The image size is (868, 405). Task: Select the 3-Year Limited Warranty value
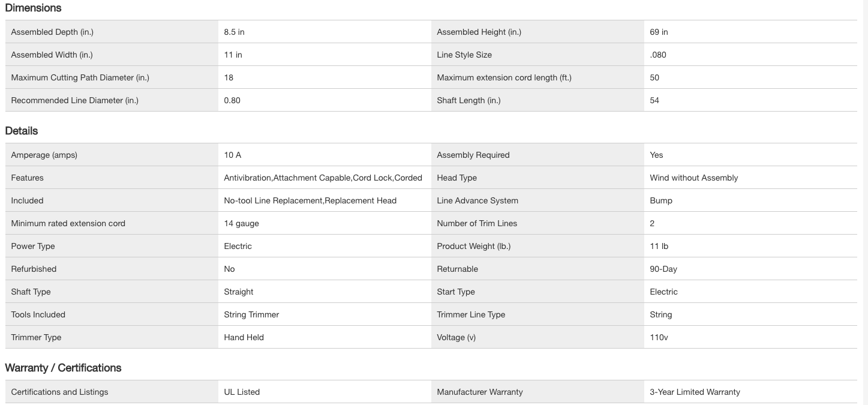(x=695, y=392)
